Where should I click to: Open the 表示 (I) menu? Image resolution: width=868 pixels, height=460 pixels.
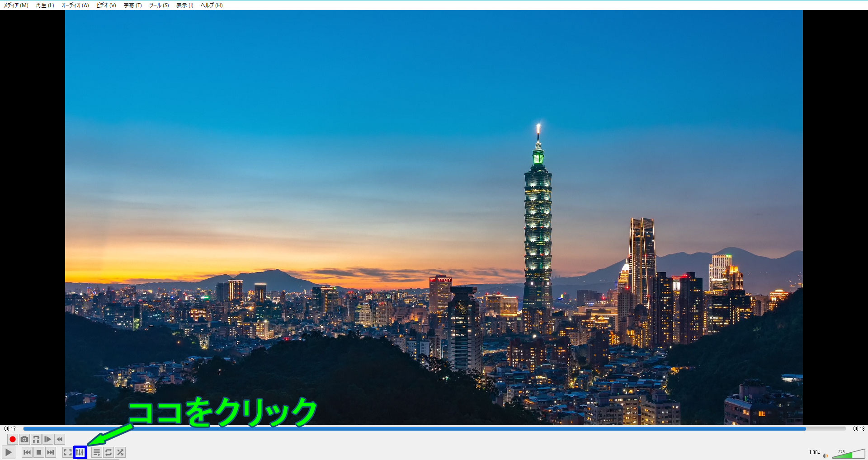(185, 5)
